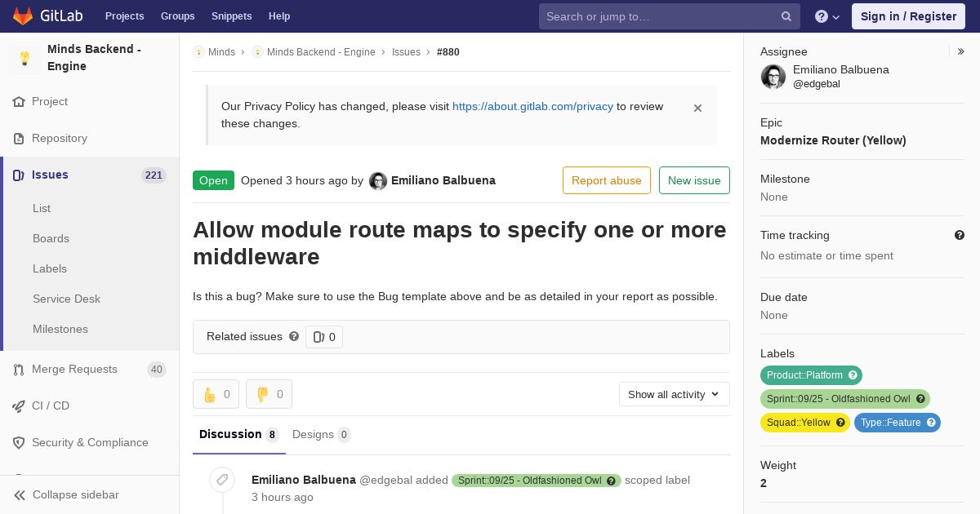Viewport: 980px width, 514px height.
Task: Open Service Desk in the sidebar
Action: tap(66, 299)
